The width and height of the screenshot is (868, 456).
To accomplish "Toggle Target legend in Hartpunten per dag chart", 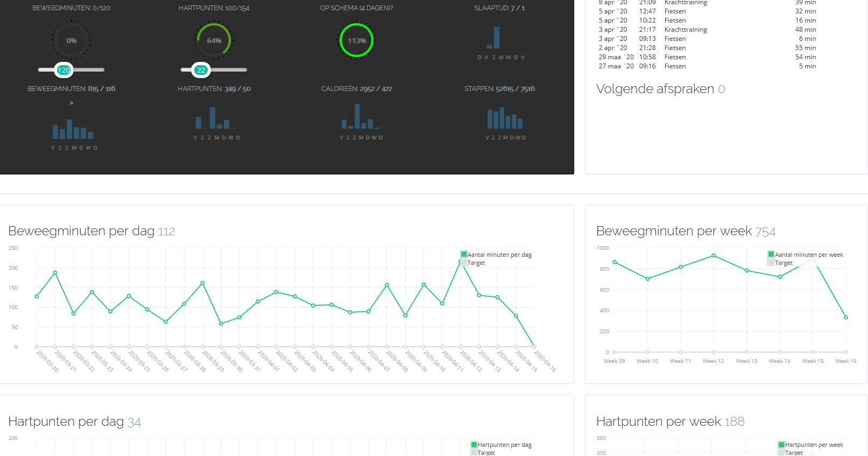I will pyautogui.click(x=483, y=453).
